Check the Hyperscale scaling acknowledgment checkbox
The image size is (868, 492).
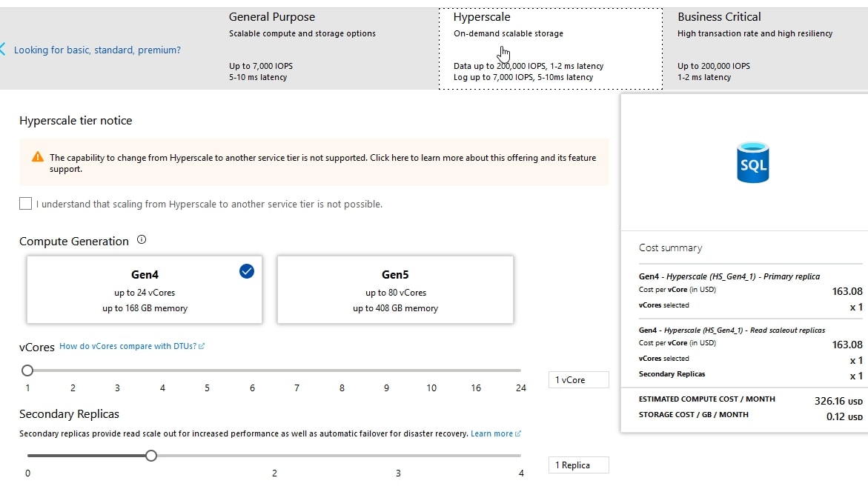[26, 204]
